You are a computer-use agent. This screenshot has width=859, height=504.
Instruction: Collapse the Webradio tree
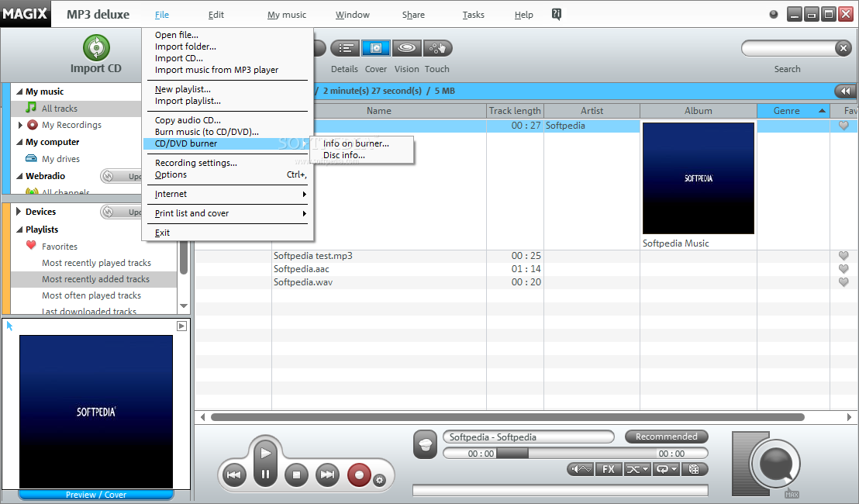click(19, 177)
